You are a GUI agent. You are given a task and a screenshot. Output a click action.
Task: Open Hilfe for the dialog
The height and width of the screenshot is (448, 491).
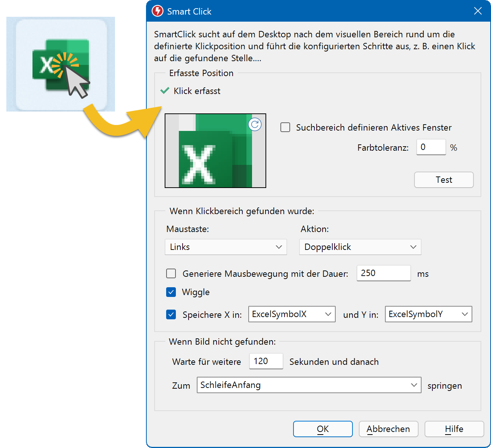pos(454,429)
